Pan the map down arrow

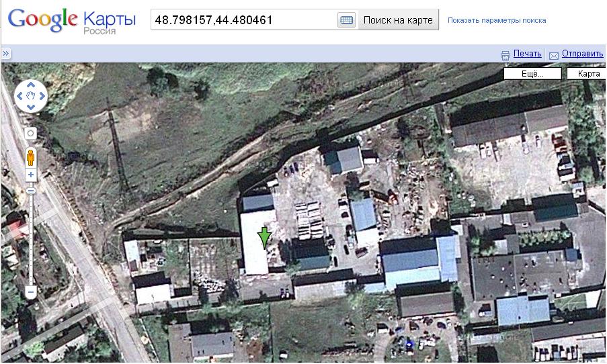pos(31,107)
